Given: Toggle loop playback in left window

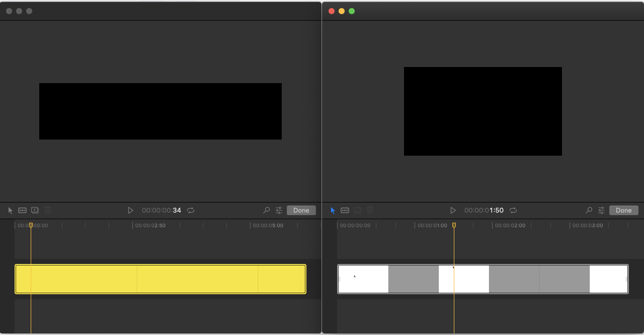Looking at the screenshot, I should click(x=191, y=210).
